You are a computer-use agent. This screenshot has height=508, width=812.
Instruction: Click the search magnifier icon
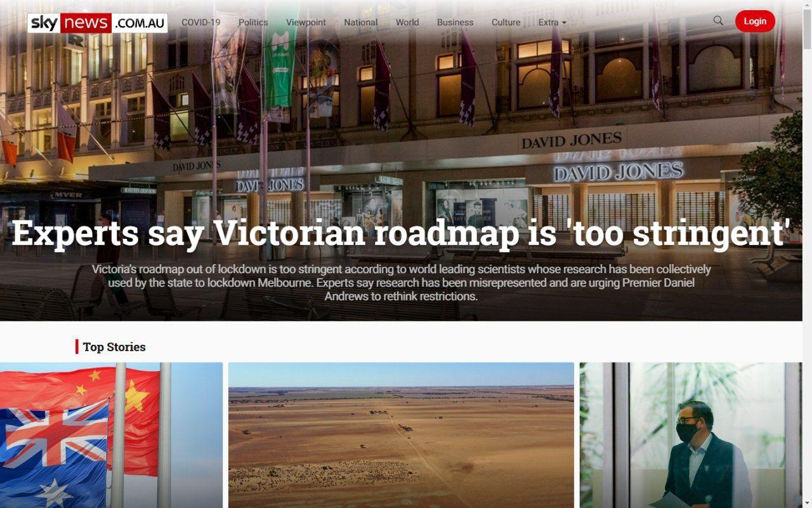click(x=718, y=21)
